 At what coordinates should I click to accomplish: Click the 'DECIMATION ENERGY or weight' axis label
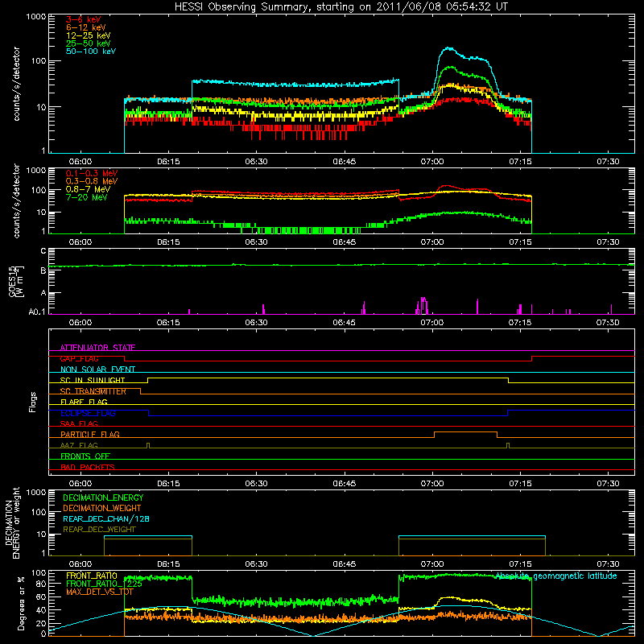pyautogui.click(x=12, y=522)
